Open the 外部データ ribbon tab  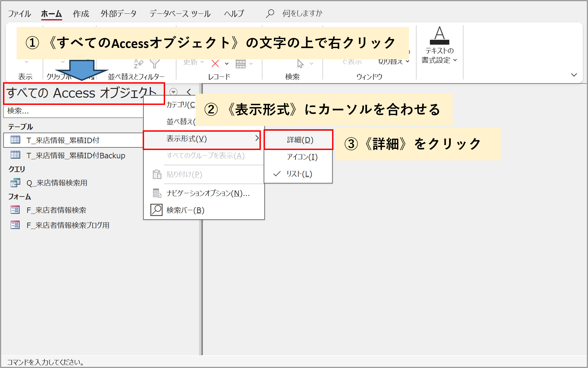tap(118, 13)
